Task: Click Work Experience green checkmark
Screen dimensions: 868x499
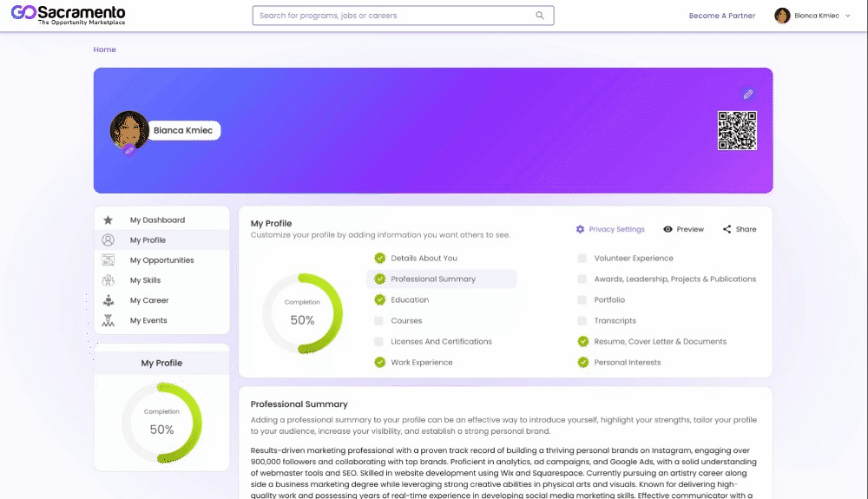Action: tap(380, 363)
